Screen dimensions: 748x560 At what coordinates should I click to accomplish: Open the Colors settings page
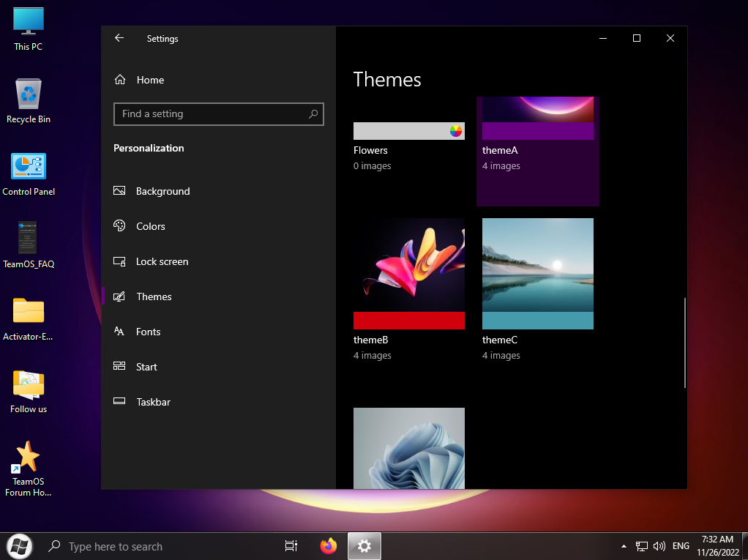coord(150,226)
